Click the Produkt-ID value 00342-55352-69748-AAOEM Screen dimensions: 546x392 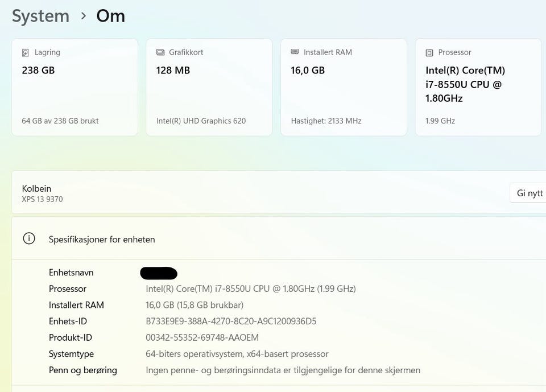[202, 337]
